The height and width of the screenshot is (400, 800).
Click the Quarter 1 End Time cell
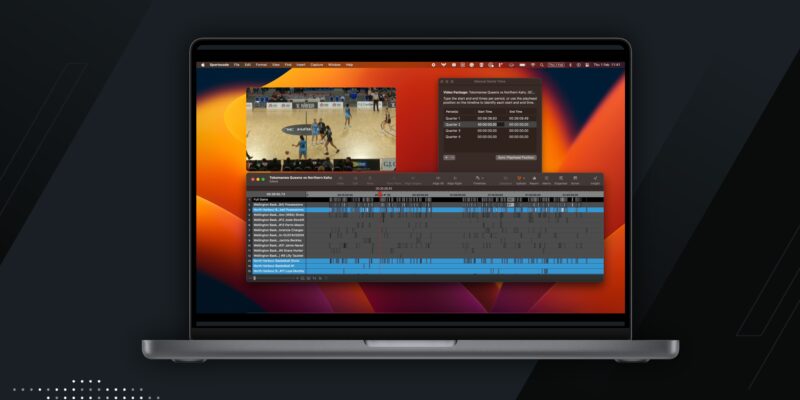(518, 118)
